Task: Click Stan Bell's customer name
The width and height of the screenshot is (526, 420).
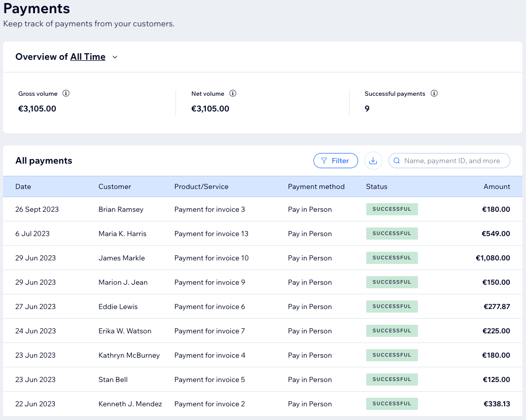Action: click(x=113, y=379)
